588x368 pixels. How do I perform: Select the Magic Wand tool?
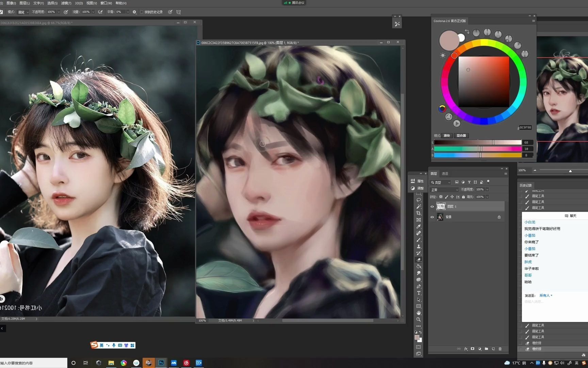(419, 206)
